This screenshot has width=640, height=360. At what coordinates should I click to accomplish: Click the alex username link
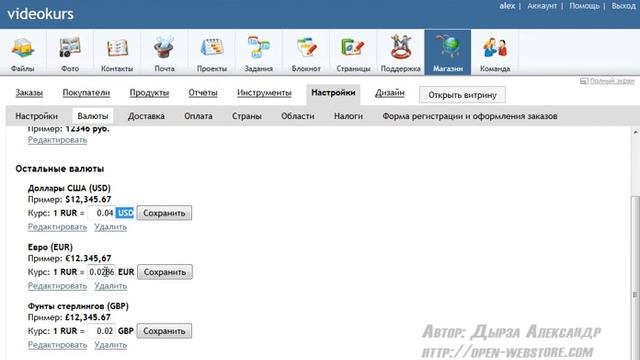507,6
